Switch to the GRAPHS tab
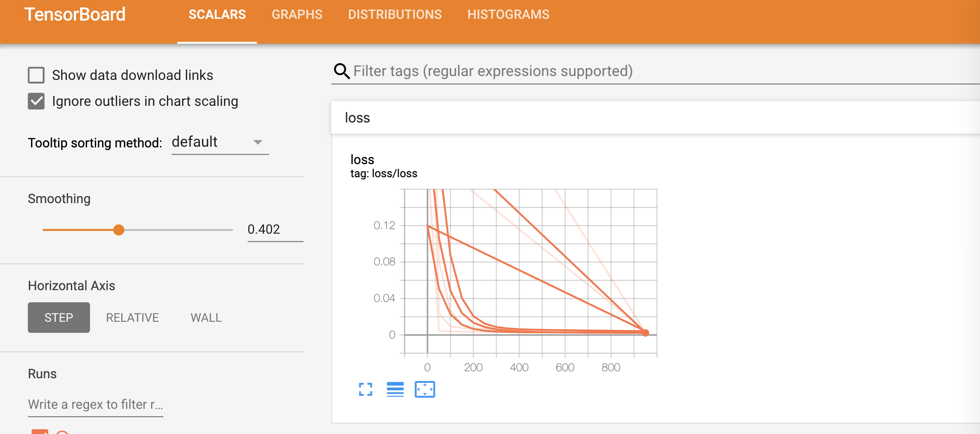The width and height of the screenshot is (980, 434). (297, 15)
